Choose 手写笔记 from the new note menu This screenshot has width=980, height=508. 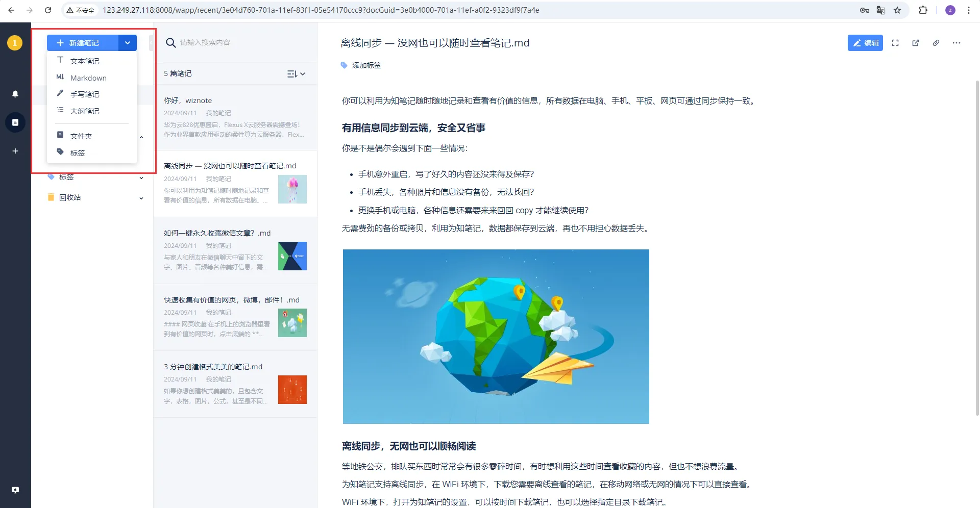[x=92, y=94]
